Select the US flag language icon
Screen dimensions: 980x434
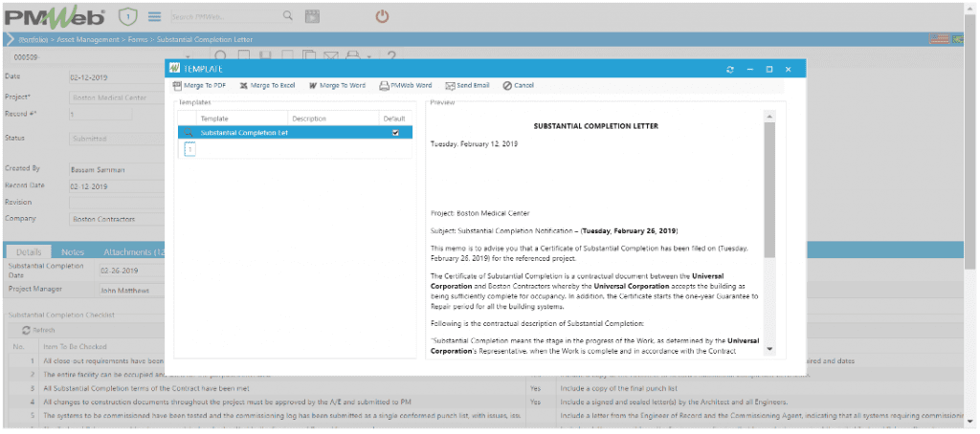point(939,39)
